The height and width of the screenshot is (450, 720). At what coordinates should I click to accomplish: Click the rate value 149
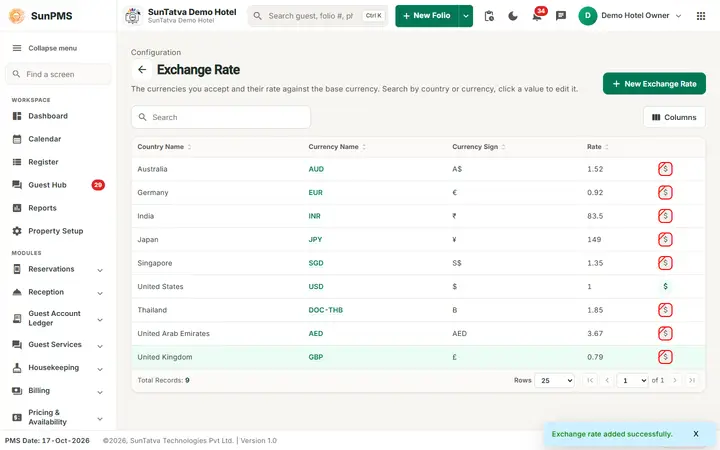click(594, 239)
